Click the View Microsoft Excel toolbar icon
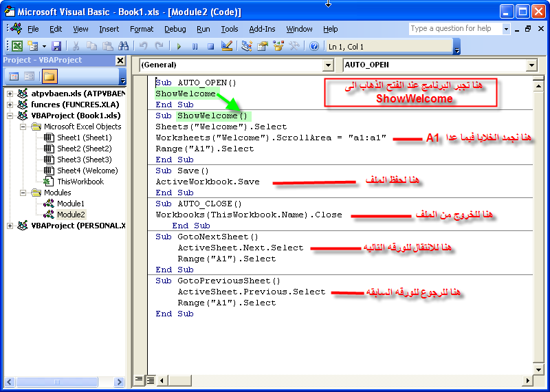The image size is (550, 392). (x=17, y=46)
